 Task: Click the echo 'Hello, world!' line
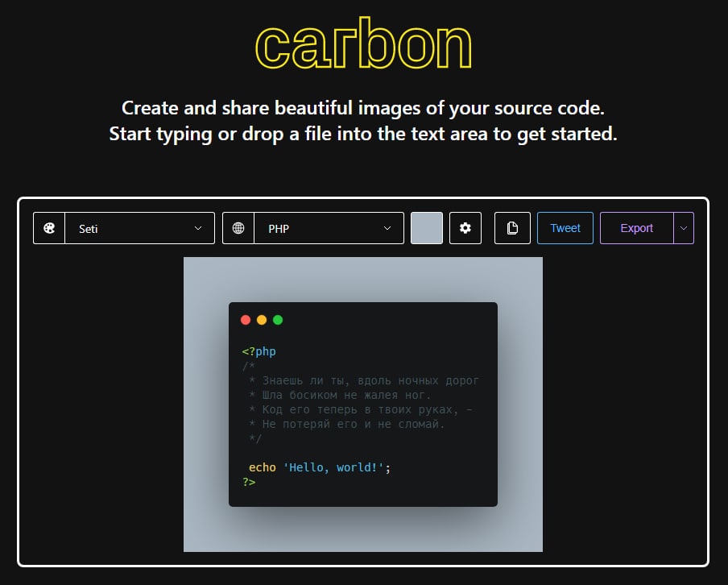click(x=320, y=467)
